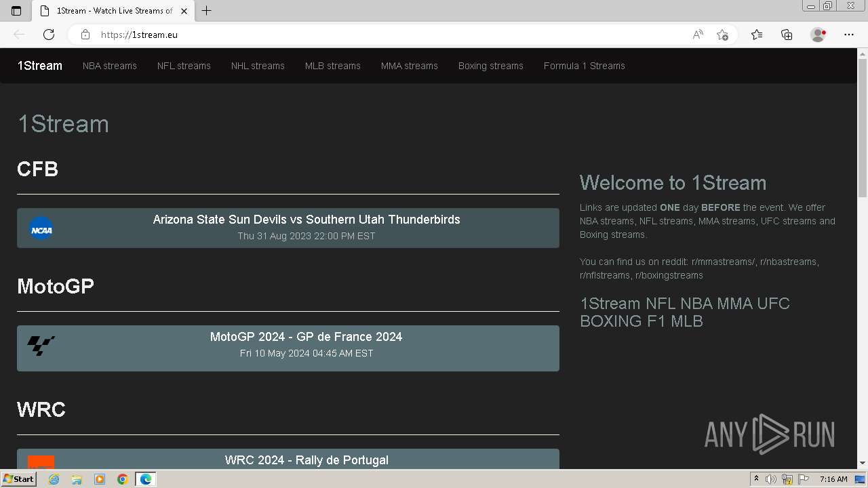
Task: Open a new tab with plus button
Action: click(207, 11)
